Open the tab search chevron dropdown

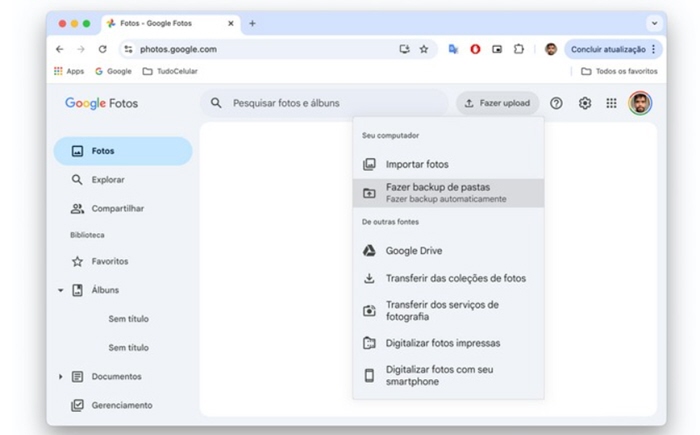pos(654,23)
